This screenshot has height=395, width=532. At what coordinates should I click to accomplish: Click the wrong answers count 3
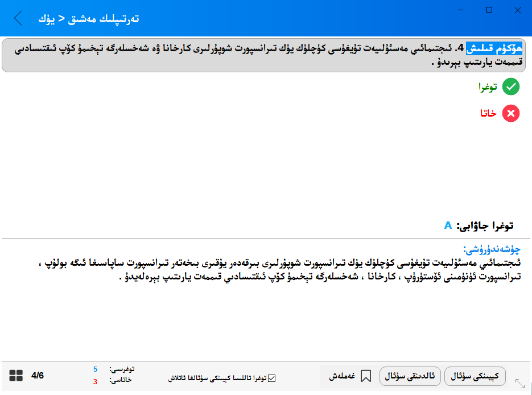point(95,381)
